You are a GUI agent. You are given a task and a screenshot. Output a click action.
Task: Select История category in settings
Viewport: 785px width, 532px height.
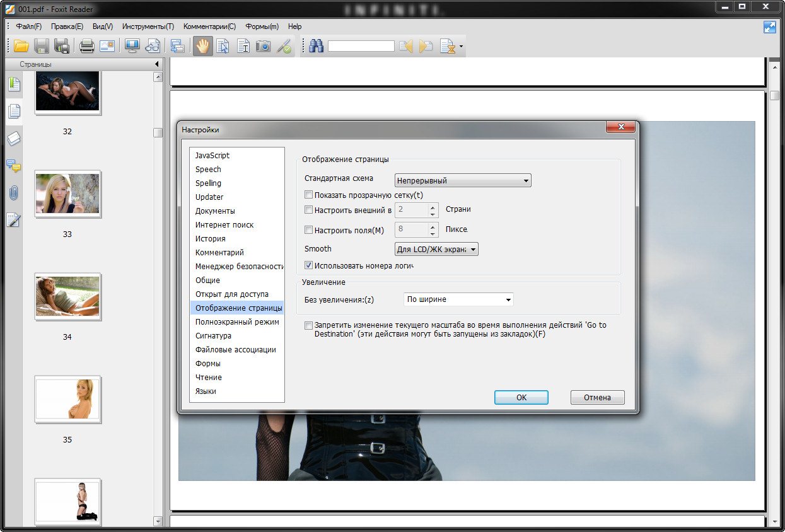pyautogui.click(x=237, y=238)
